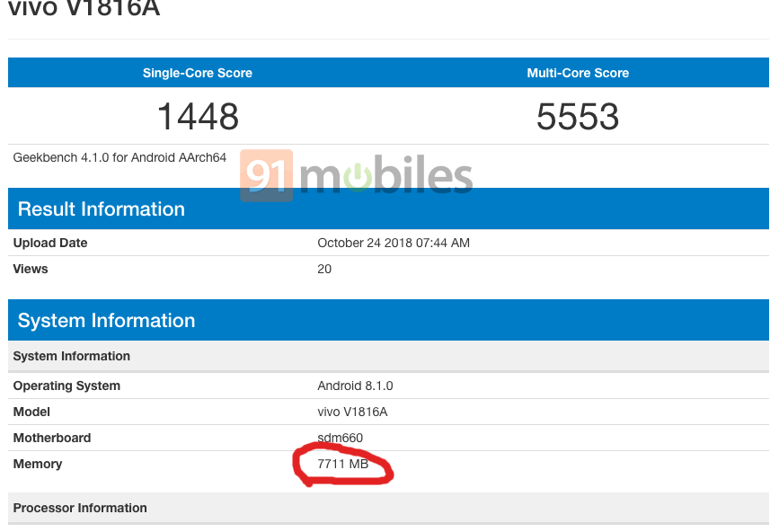Image resolution: width=779 pixels, height=532 pixels.
Task: Click the vivo V1816A page title
Action: point(84,11)
